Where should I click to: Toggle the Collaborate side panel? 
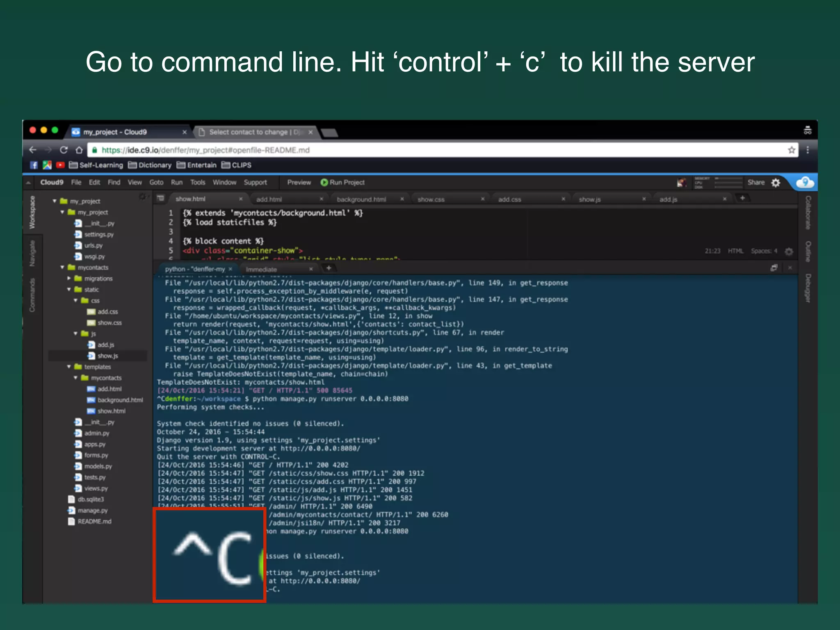tap(808, 212)
